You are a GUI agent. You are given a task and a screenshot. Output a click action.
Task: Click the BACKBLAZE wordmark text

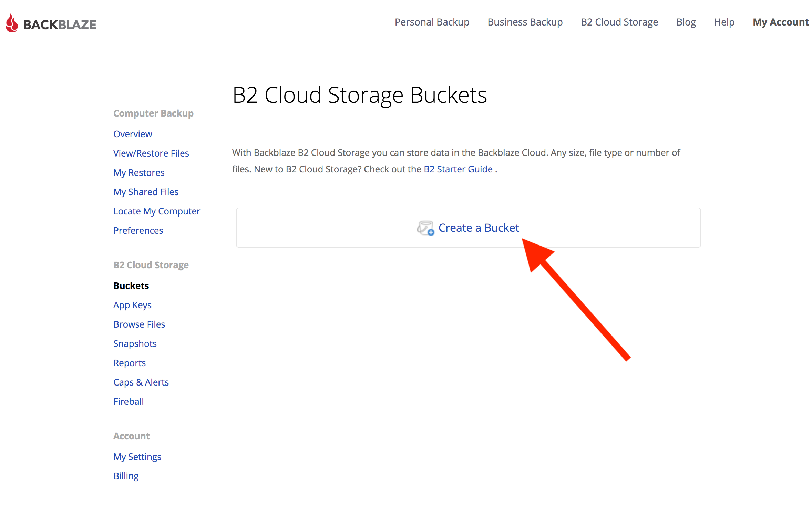[60, 24]
